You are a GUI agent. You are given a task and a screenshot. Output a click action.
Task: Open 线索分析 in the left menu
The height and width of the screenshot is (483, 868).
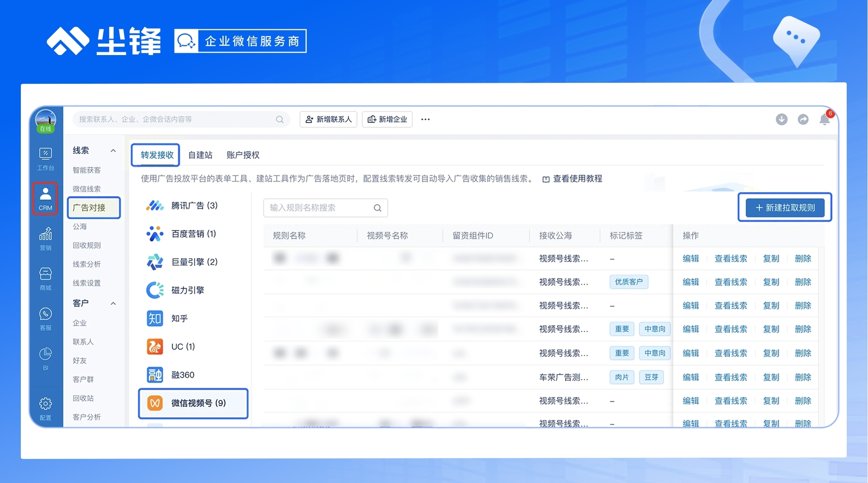(87, 264)
